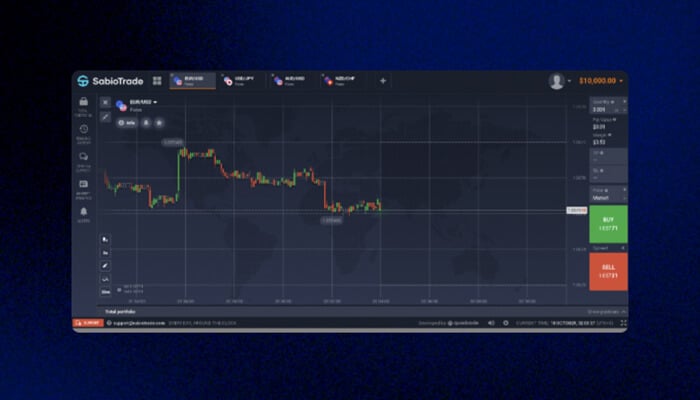This screenshot has height=400, width=700.
Task: Expand Show positions panel
Action: click(607, 312)
